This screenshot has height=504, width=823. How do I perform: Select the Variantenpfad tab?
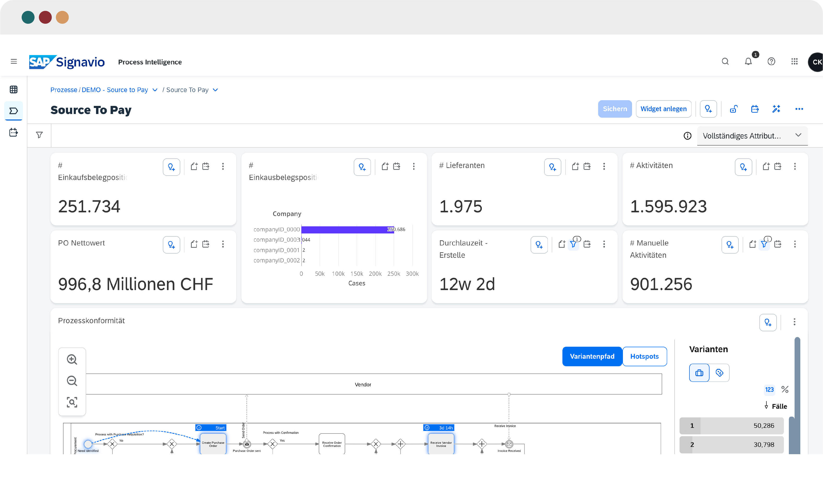point(592,356)
